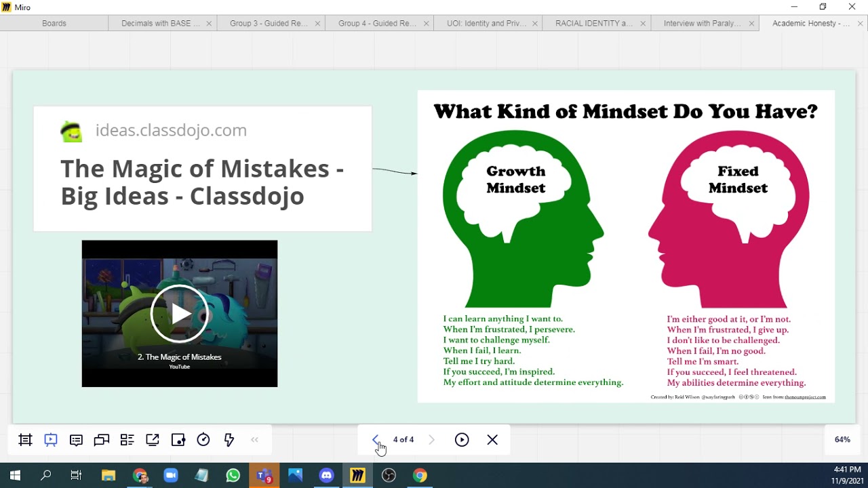Click the Magic of Mistakes Classdojo title
Image resolution: width=868 pixels, height=488 pixels.
point(202,182)
